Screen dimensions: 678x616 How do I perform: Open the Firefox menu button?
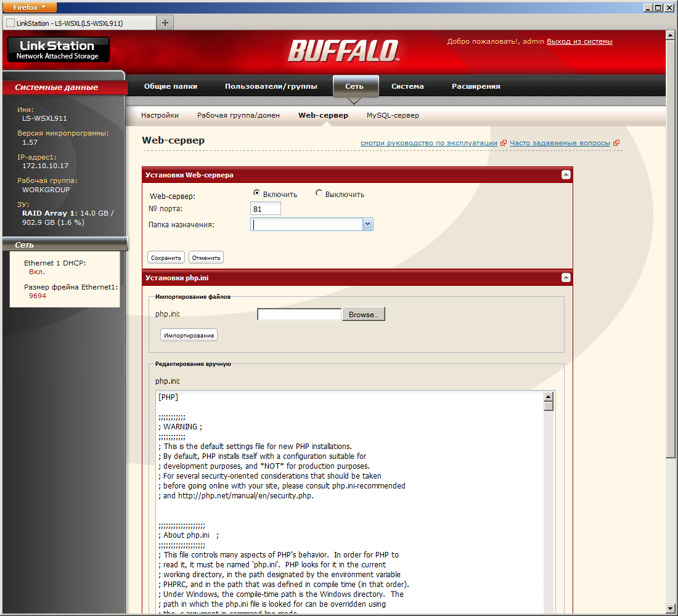pos(30,7)
